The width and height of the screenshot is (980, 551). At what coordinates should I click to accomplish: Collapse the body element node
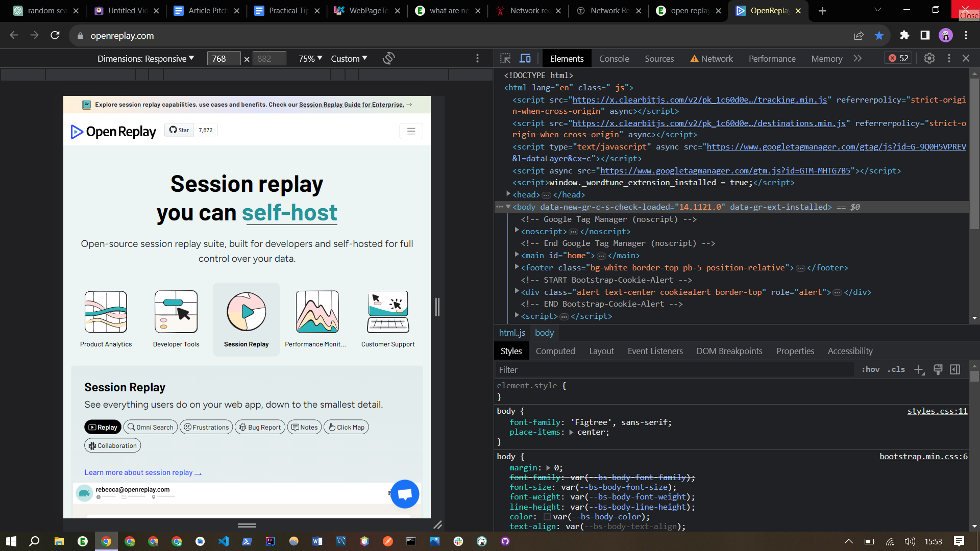point(508,207)
